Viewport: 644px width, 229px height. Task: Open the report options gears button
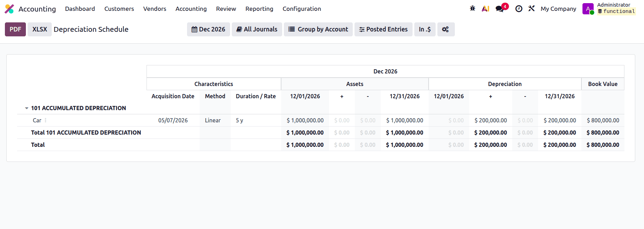click(446, 29)
